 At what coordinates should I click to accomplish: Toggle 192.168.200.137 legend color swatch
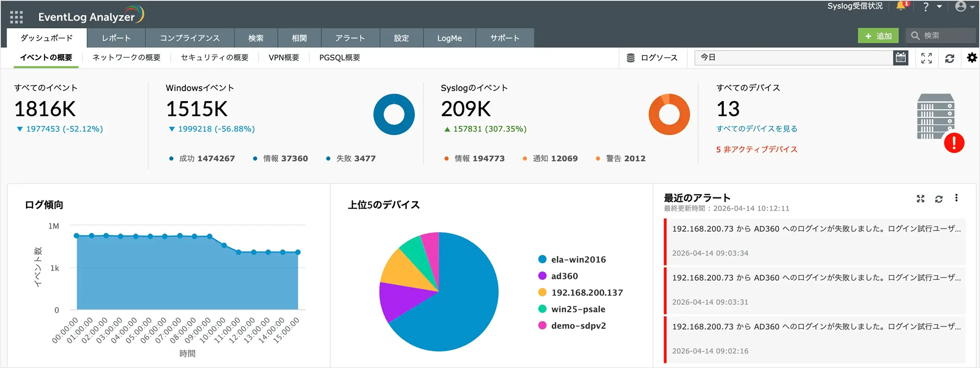(x=542, y=292)
